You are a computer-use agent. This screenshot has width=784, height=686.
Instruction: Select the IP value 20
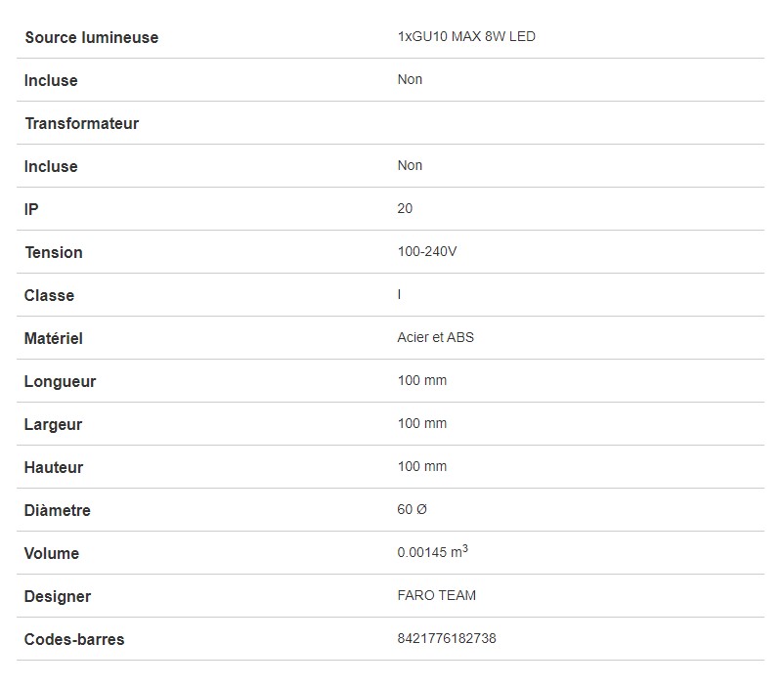405,208
